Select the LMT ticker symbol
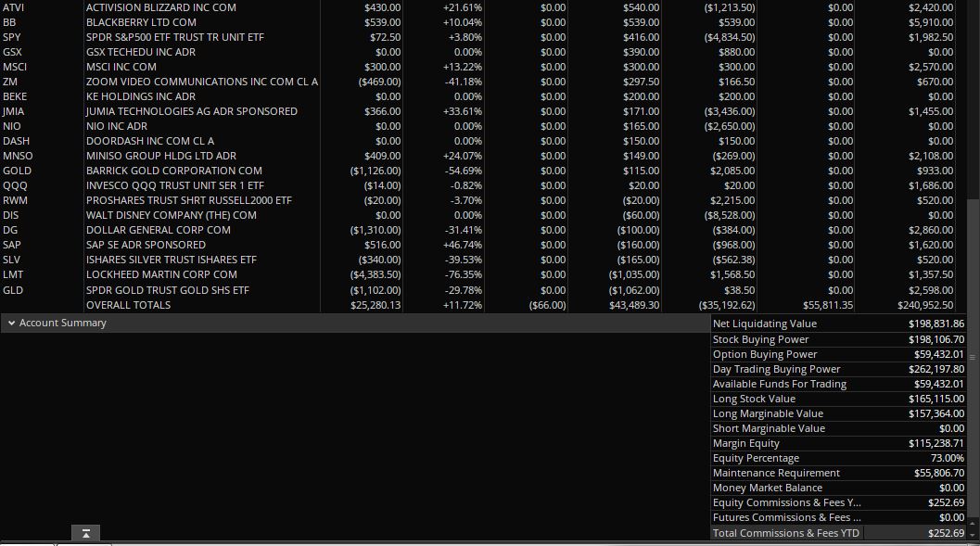 pyautogui.click(x=13, y=275)
